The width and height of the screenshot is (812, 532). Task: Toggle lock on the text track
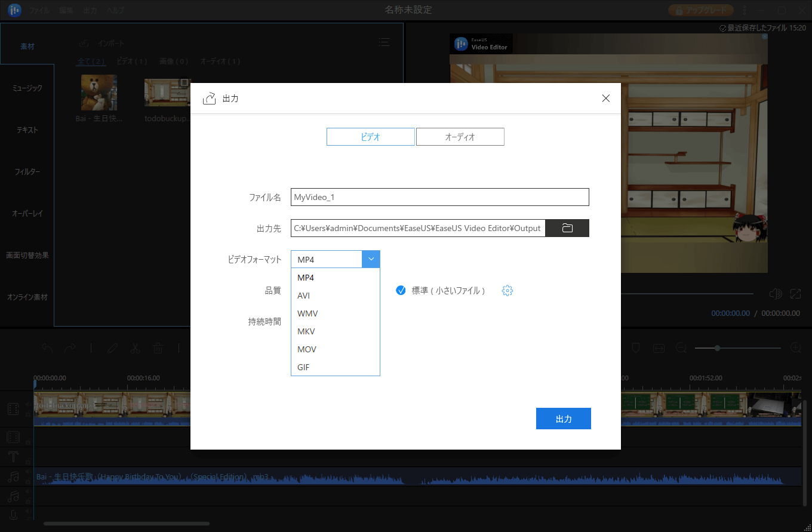click(27, 462)
